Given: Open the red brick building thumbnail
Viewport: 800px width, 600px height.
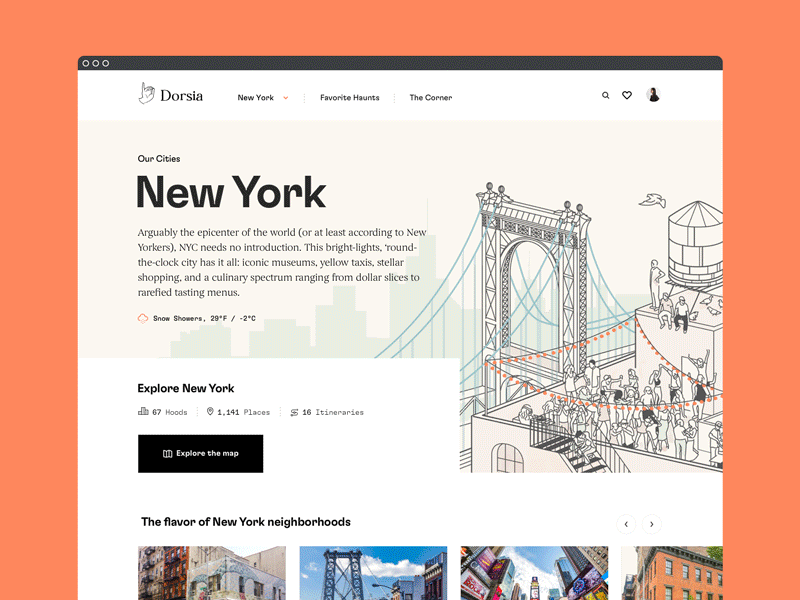Looking at the screenshot, I should 672,573.
